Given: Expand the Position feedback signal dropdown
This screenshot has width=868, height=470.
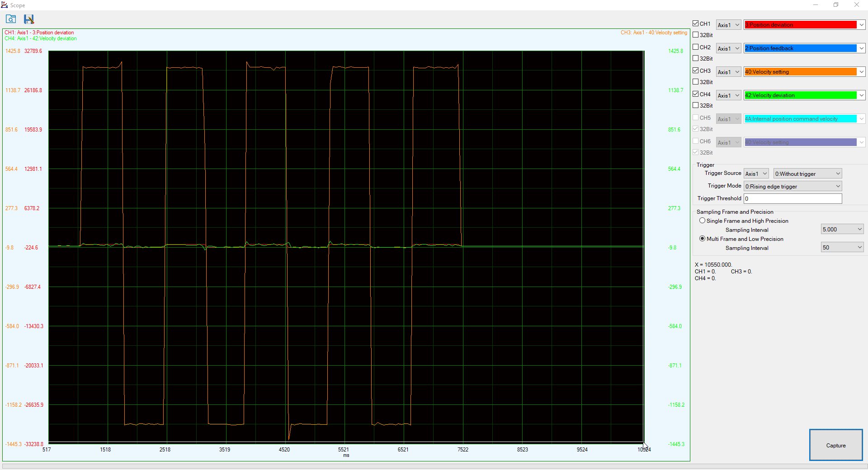Looking at the screenshot, I should 862,48.
